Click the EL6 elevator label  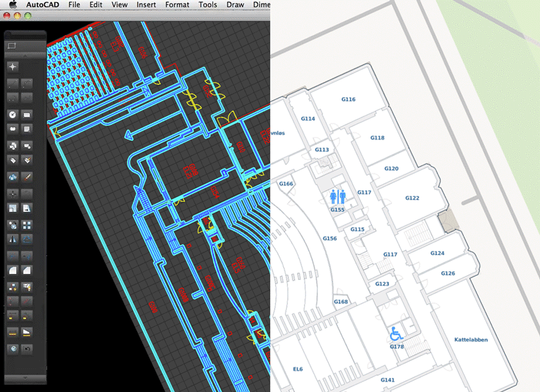298,369
